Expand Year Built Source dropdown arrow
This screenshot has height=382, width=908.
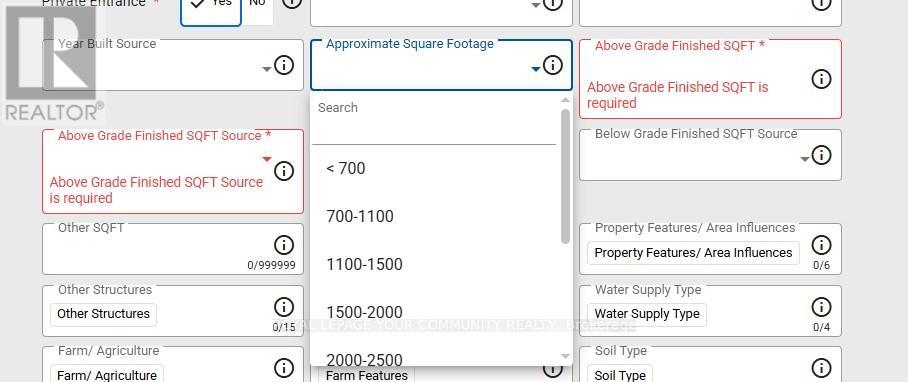coord(266,69)
